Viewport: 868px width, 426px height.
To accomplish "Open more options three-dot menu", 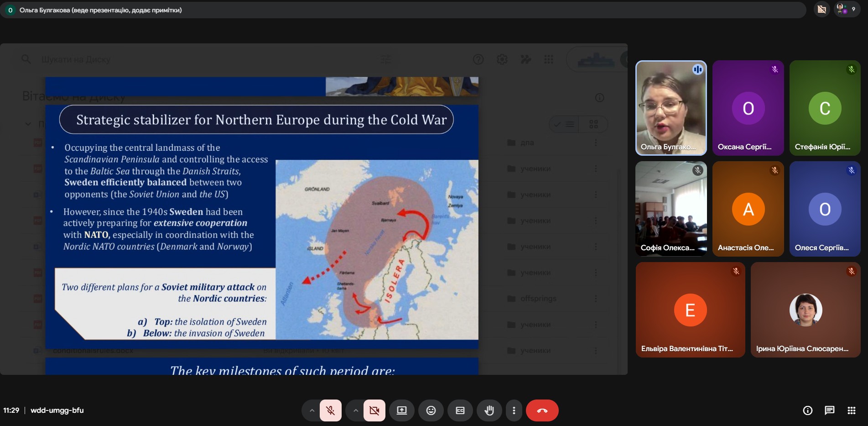I will [x=514, y=410].
